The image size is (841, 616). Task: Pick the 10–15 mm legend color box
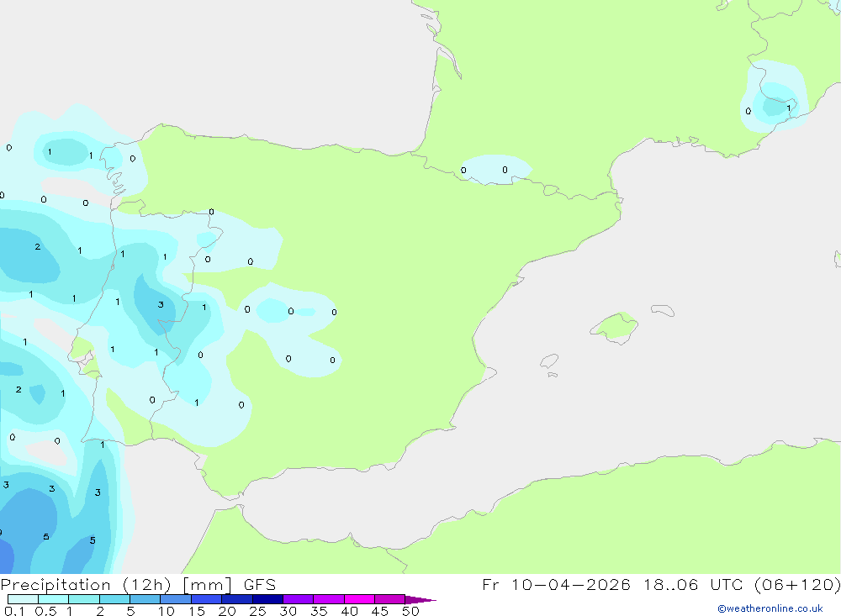[176, 599]
